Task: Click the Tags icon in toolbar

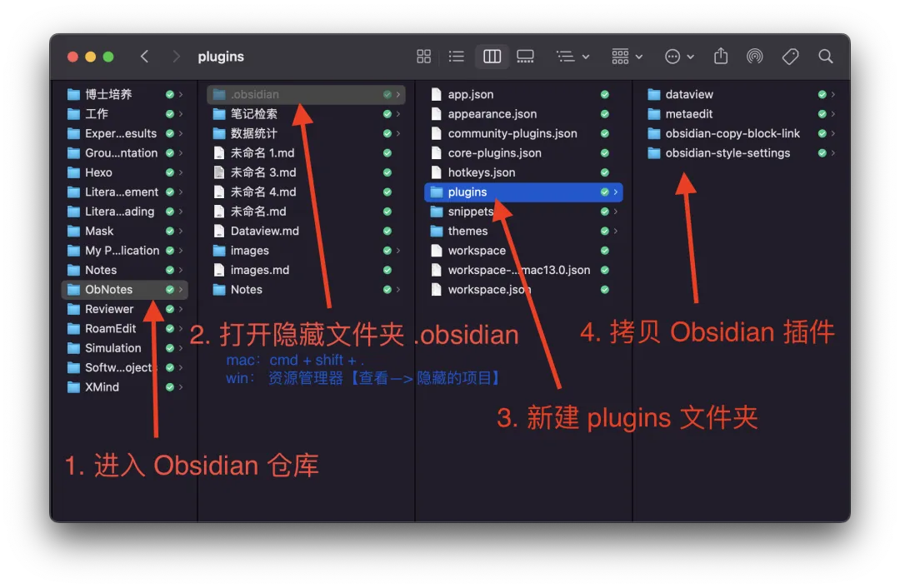Action: [790, 57]
